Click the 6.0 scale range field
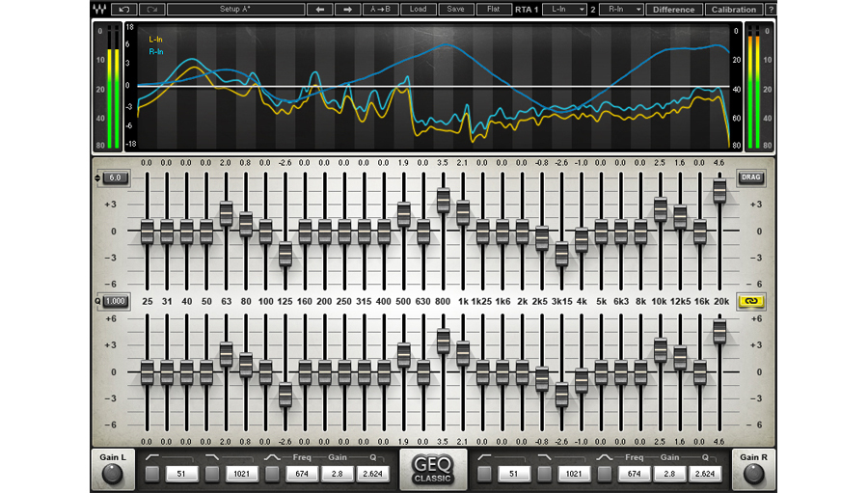868x493 pixels. (115, 178)
